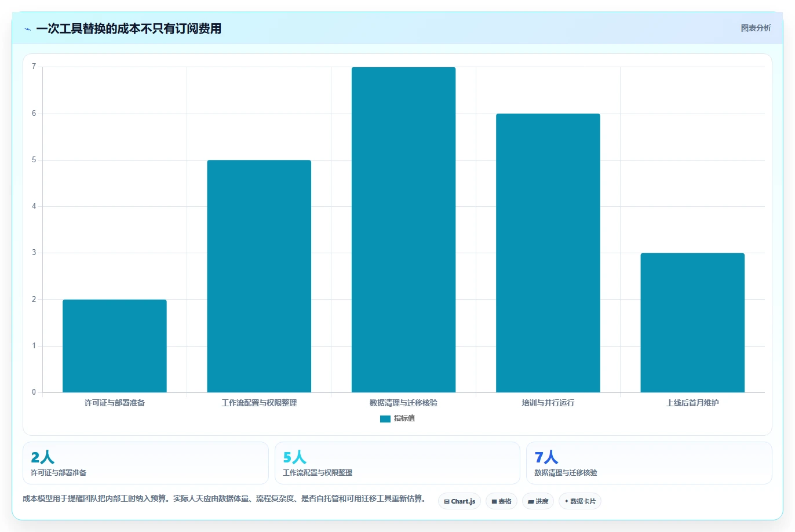The width and height of the screenshot is (795, 532).
Task: Click the 图表分析 label in header
Action: coord(756,28)
